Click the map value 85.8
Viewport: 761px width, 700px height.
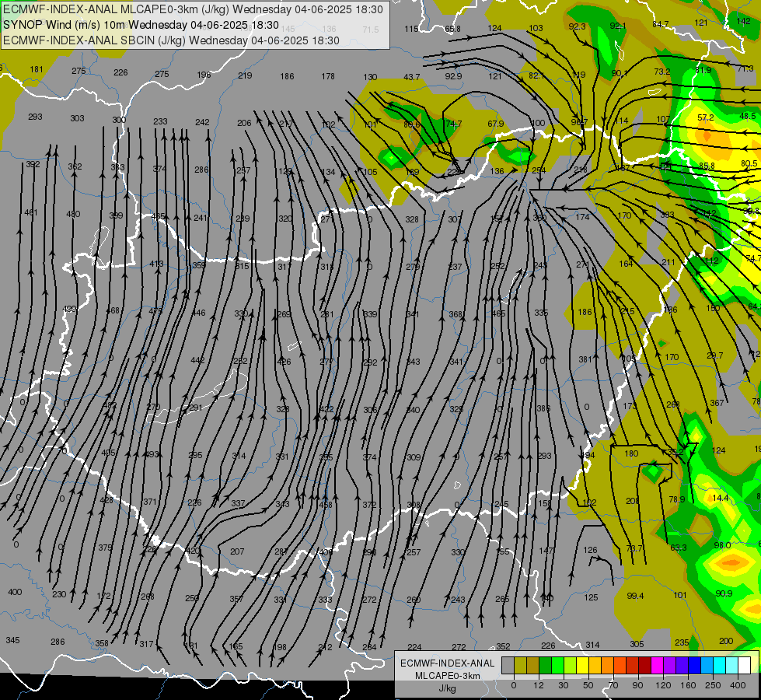tap(707, 166)
